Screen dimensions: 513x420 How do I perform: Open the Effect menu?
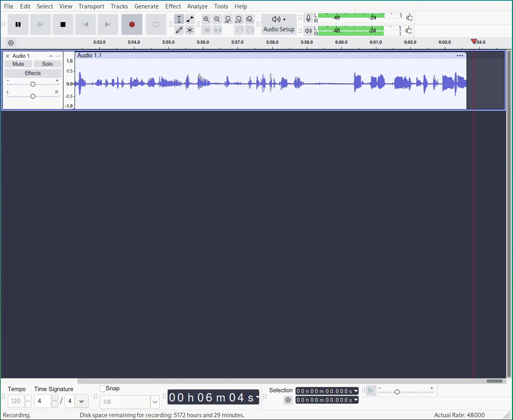(173, 6)
